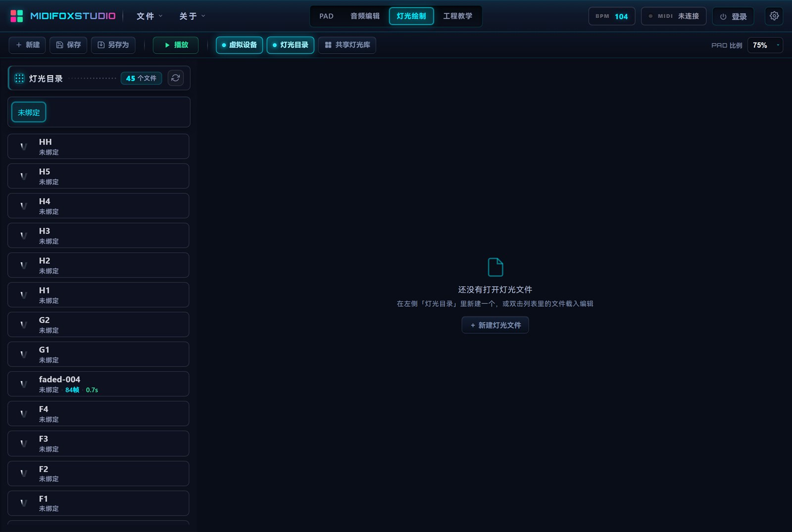Click the MIDI 未连接 status button
Viewport: 792px width, 532px height.
(x=674, y=16)
